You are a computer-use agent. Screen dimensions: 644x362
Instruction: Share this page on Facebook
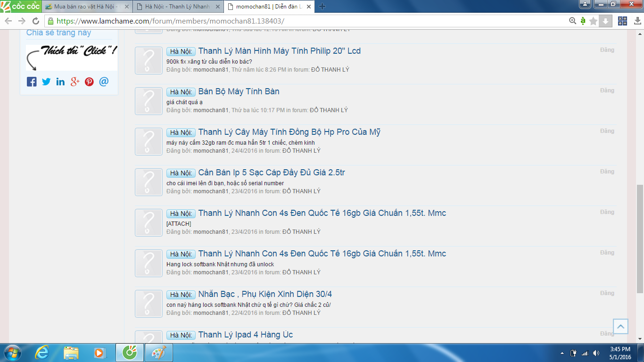point(32,82)
